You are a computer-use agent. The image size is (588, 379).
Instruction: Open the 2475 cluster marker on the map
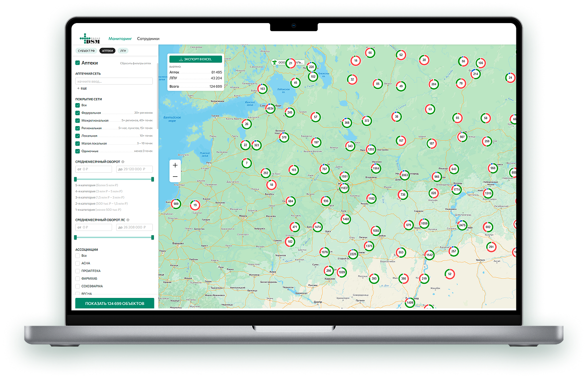462,226
